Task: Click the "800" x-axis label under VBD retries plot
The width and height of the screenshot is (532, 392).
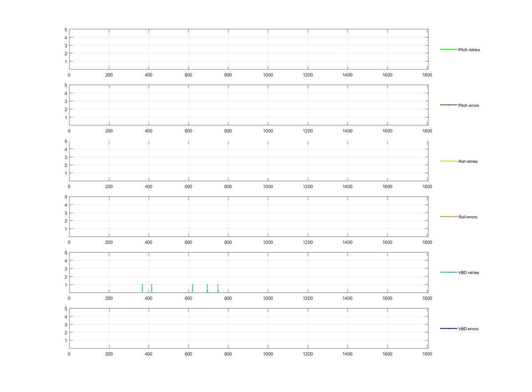Action: click(228, 299)
